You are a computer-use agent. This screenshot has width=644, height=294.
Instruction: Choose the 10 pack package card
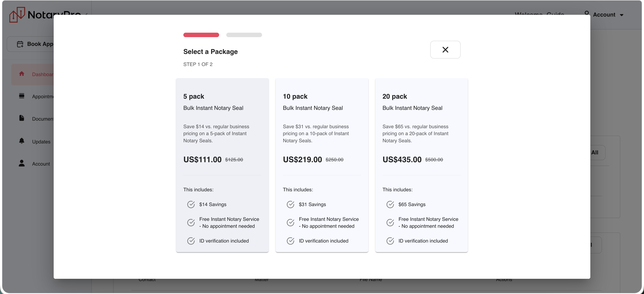pos(322,165)
